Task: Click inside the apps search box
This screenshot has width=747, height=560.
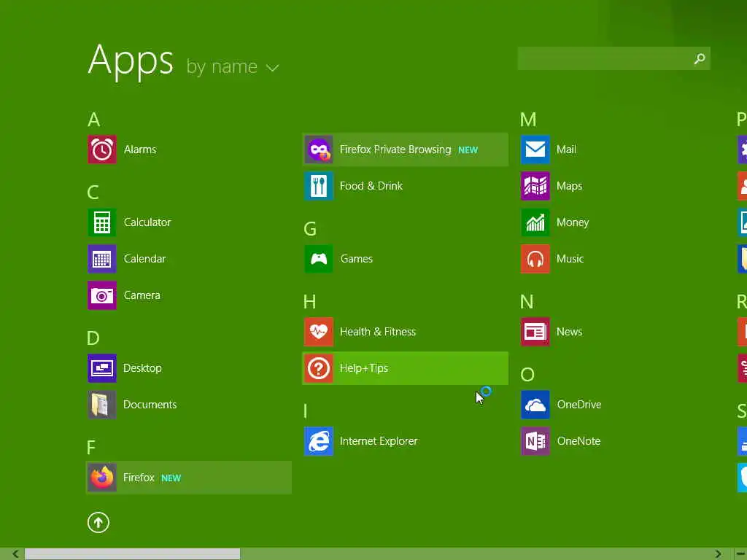Action: [x=614, y=58]
